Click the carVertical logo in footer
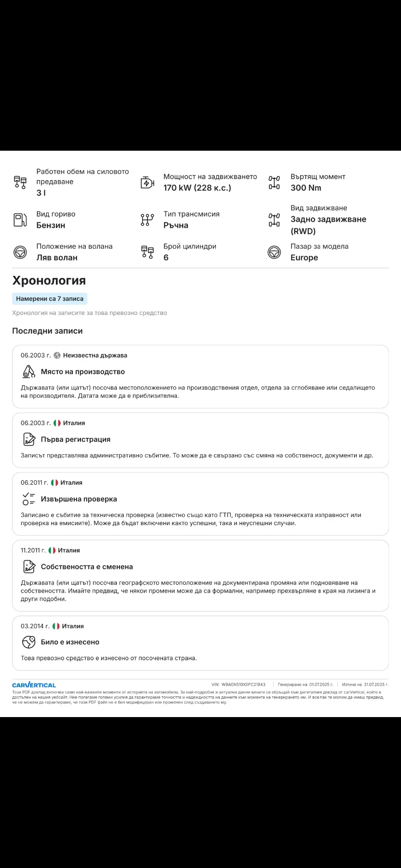401x868 pixels. coord(34,684)
